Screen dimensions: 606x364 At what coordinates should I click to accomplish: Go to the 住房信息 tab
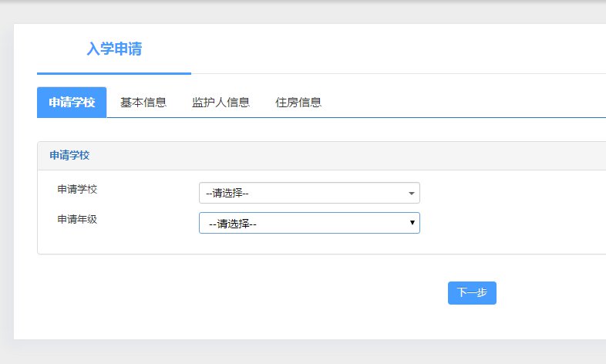pos(298,103)
